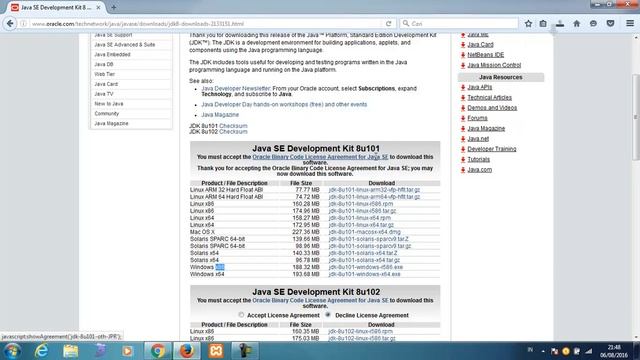640x360 pixels.
Task: Go back with Firefox back arrow
Action: click(10, 24)
